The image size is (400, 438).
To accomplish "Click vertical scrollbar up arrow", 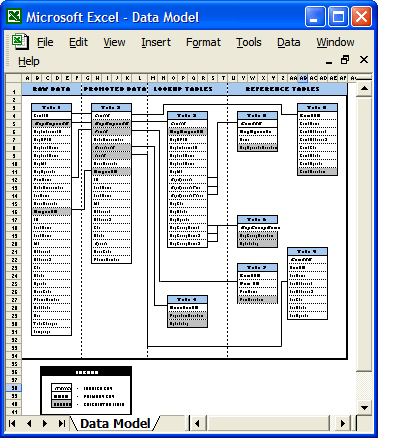I will (364, 89).
